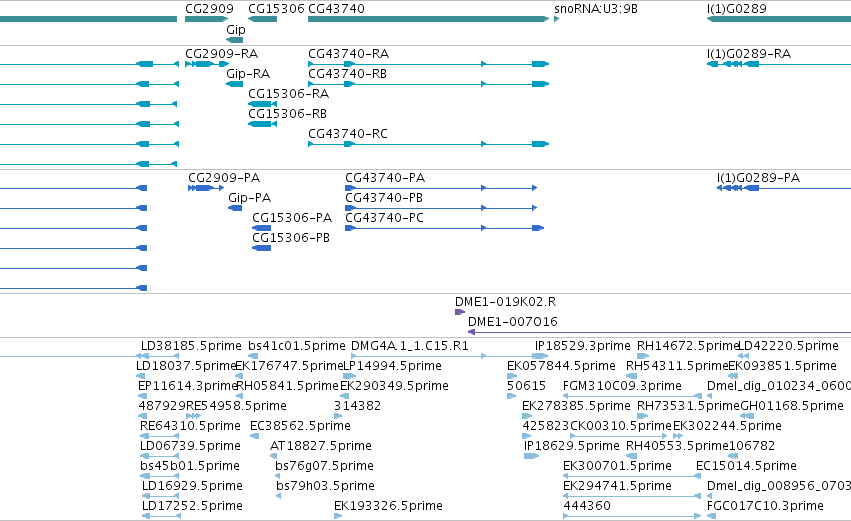The image size is (851, 521).
Task: Select protein CG2909-PA
Action: tap(224, 178)
